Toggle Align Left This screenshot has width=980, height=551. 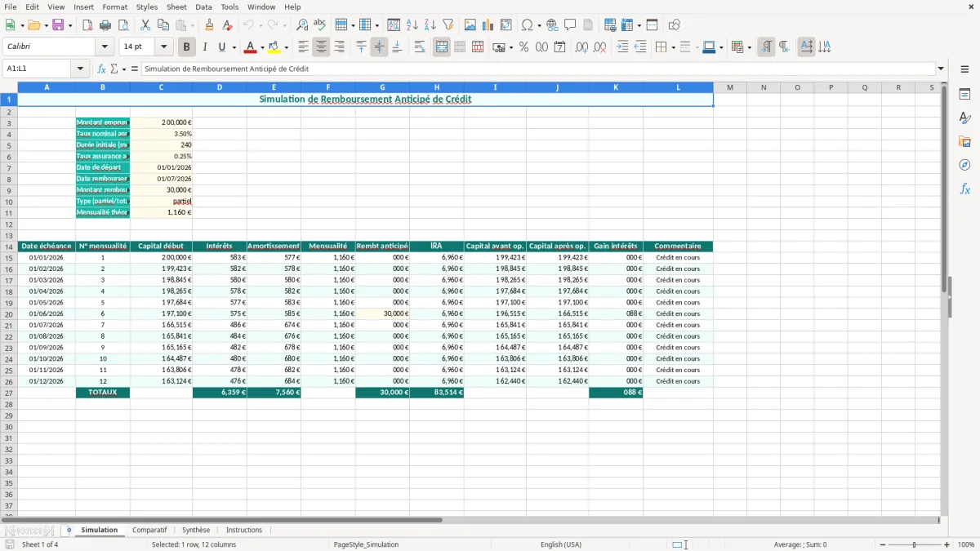coord(303,47)
